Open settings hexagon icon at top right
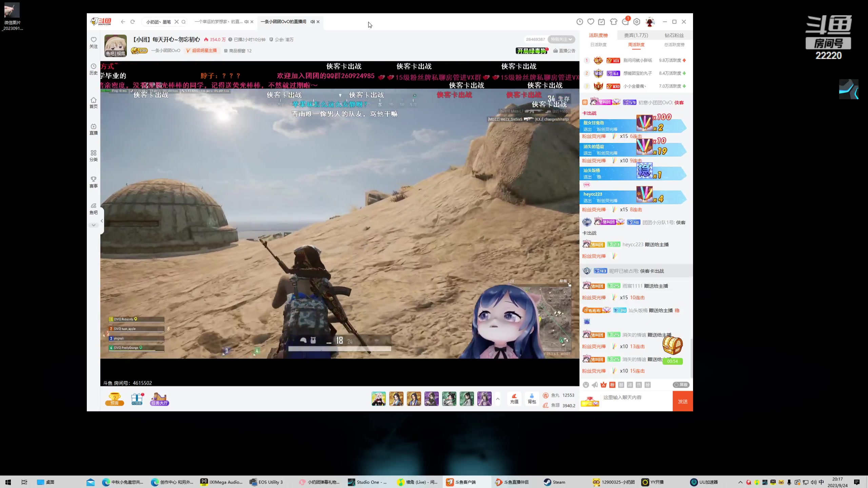 click(x=637, y=22)
